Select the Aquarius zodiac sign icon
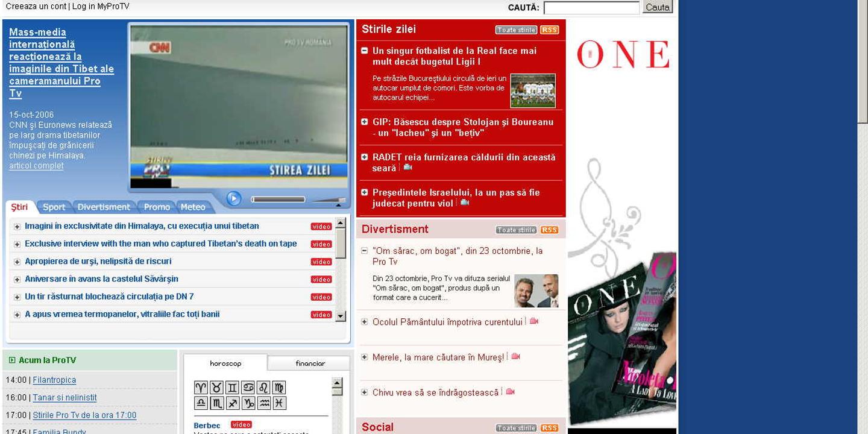Viewport: 868px width, 434px height. point(263,403)
